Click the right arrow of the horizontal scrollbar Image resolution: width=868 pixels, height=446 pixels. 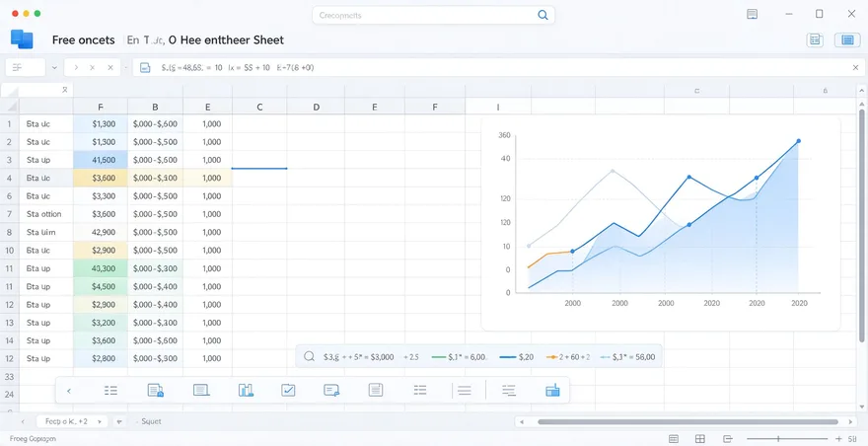pos(851,421)
